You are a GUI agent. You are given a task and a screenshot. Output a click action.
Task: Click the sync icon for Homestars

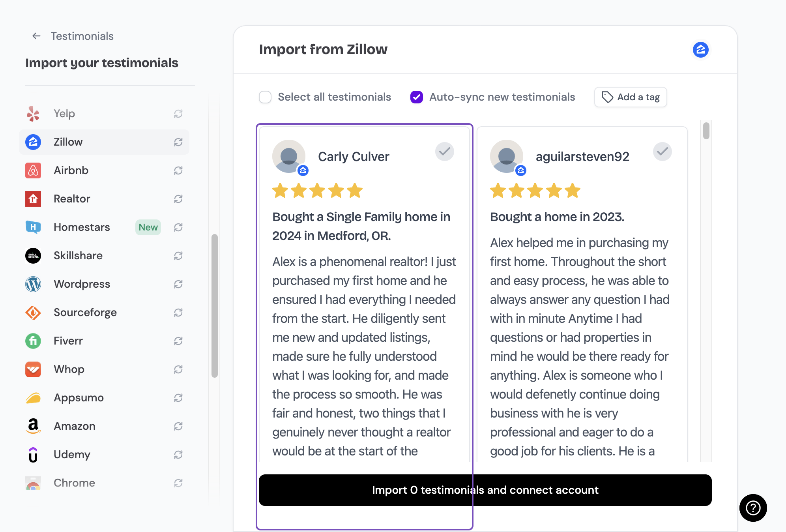178,227
